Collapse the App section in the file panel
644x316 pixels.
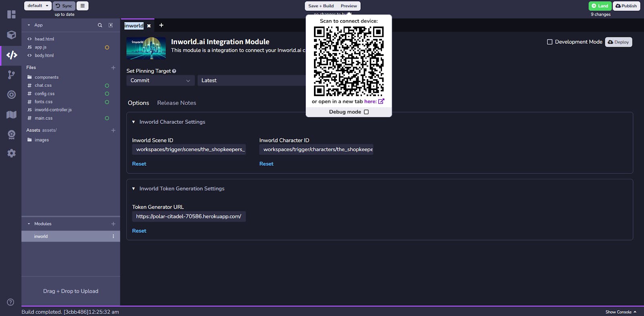click(x=29, y=25)
